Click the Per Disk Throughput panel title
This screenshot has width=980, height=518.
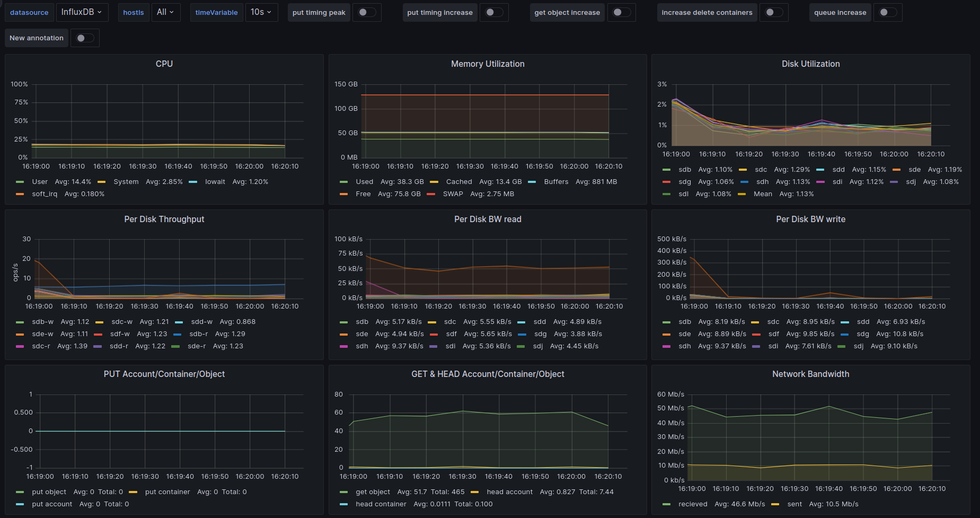coord(164,219)
